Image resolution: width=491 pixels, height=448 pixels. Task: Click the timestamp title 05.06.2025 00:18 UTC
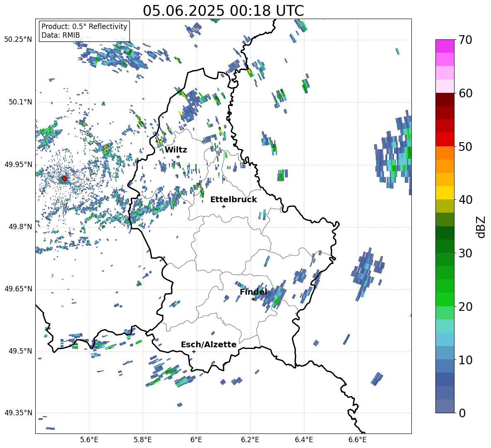pos(223,11)
